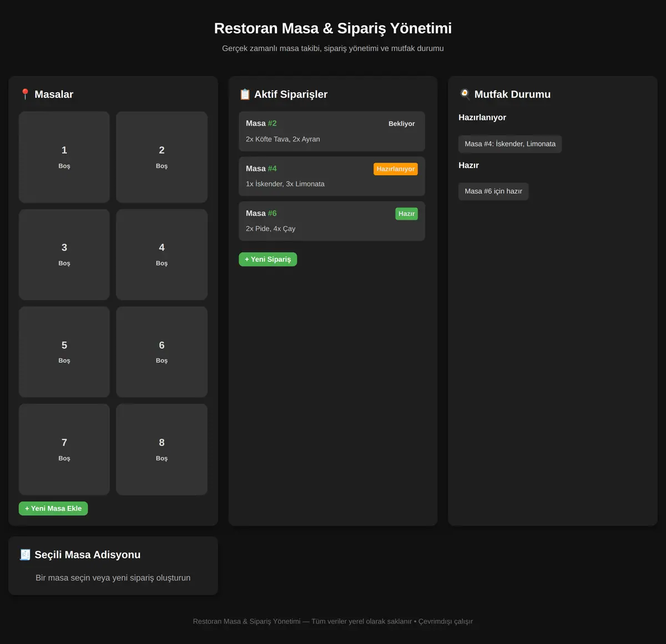
Task: Select table 7 card
Action: pyautogui.click(x=64, y=449)
